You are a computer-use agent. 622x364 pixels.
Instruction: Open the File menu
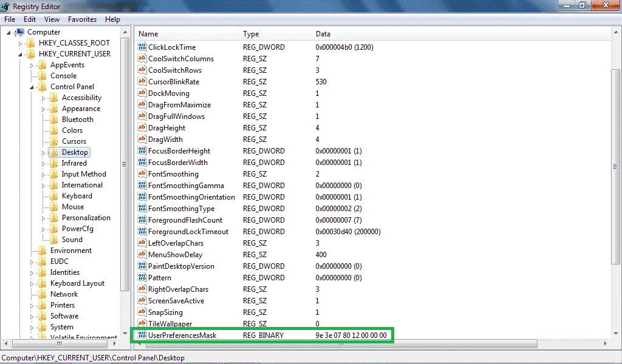tap(10, 19)
